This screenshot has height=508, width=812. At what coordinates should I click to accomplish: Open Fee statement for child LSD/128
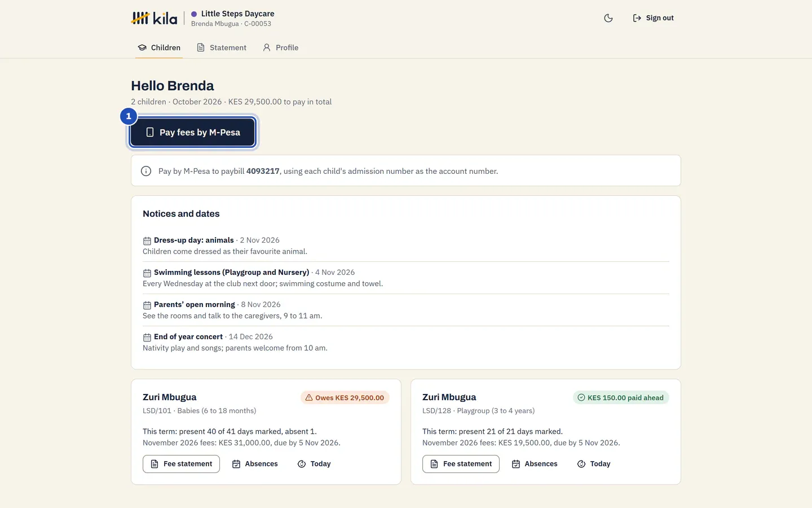pos(461,464)
